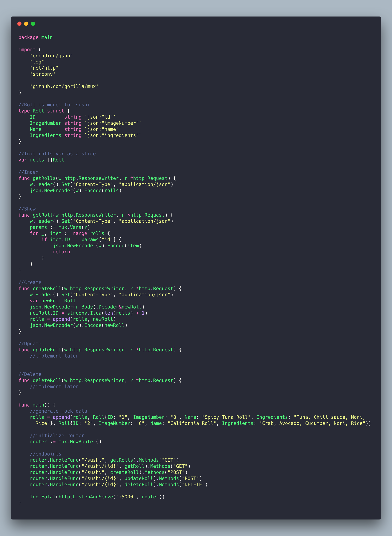Click the "encoding/json" import string

click(51, 56)
